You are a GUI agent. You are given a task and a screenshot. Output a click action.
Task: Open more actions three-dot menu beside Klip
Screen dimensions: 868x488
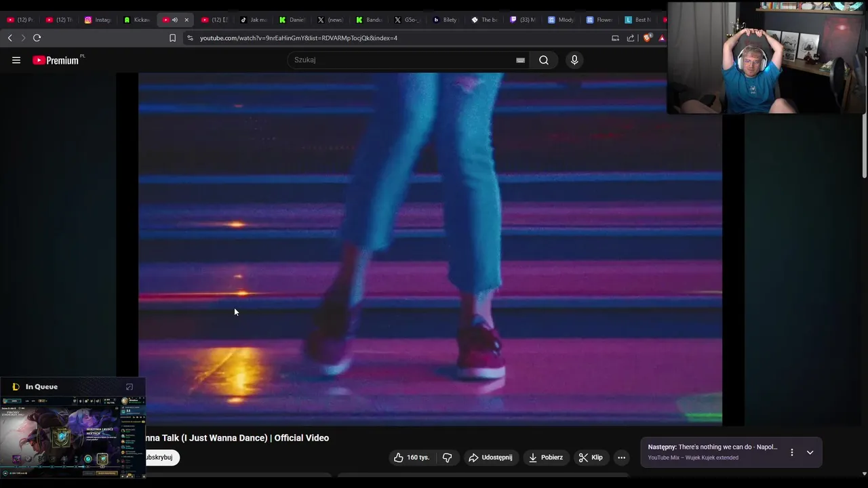tap(621, 457)
